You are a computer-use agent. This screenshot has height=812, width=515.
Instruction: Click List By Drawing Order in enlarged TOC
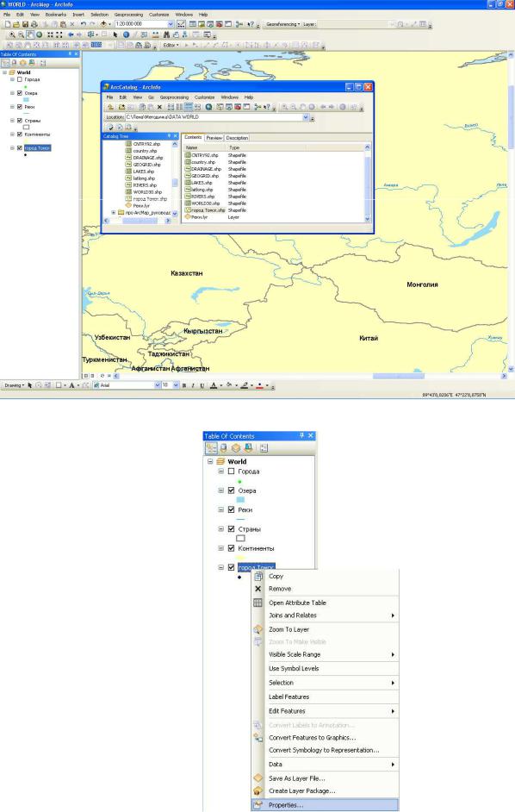coord(212,448)
